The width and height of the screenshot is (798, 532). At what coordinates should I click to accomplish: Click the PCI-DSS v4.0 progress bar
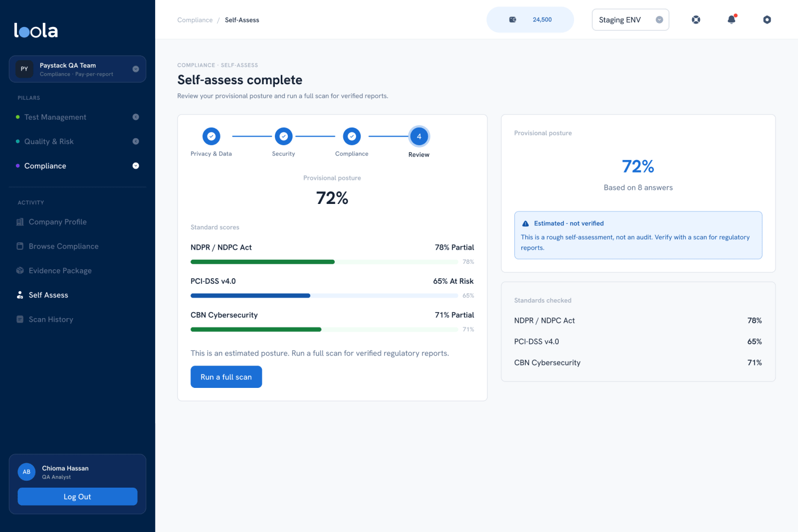tap(324, 296)
